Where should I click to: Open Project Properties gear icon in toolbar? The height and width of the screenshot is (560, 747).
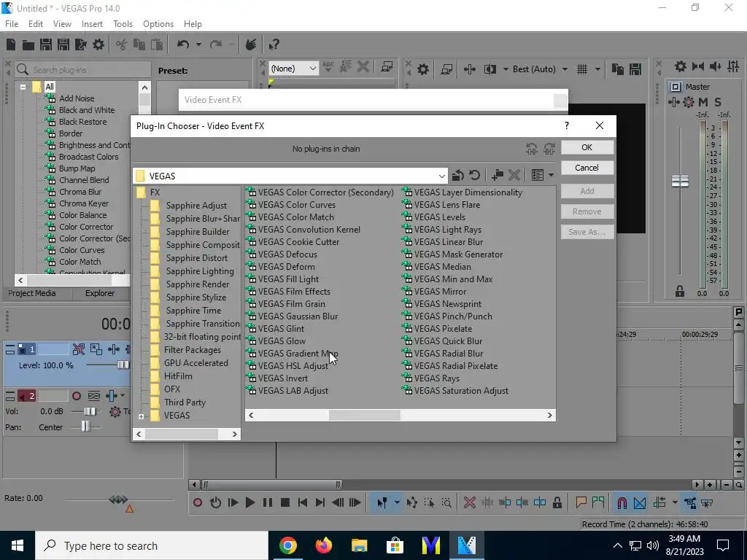(98, 44)
